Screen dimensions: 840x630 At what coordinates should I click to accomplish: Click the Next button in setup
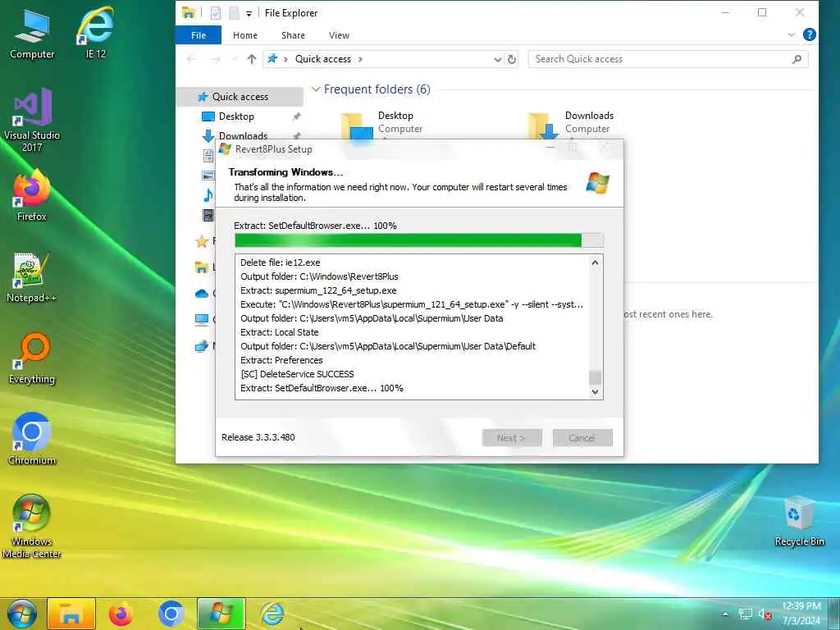[x=512, y=438]
